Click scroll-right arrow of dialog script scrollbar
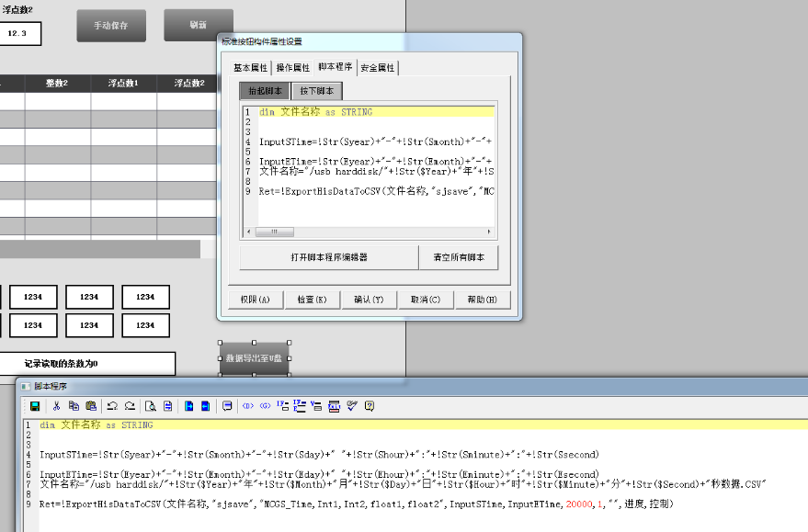The width and height of the screenshot is (808, 532). pos(489,232)
